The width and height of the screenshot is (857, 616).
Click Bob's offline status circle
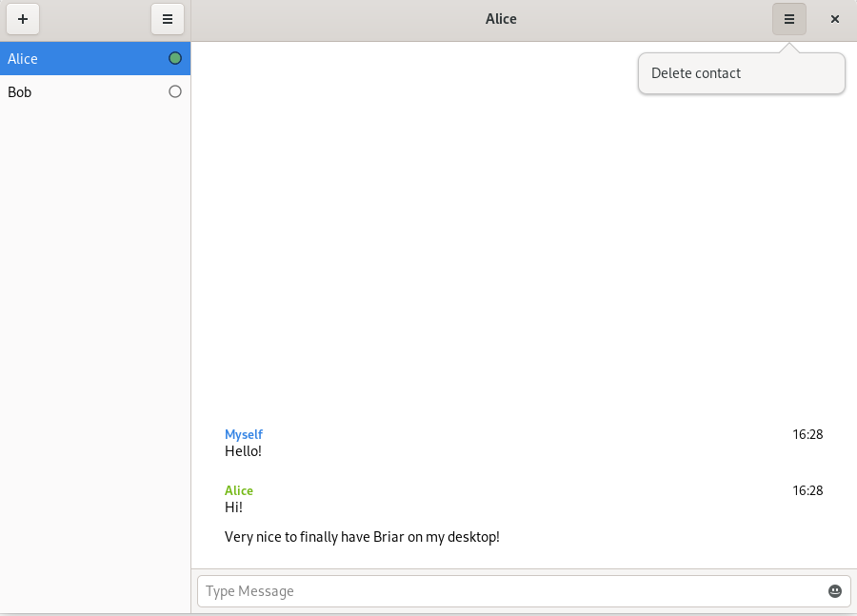175,91
